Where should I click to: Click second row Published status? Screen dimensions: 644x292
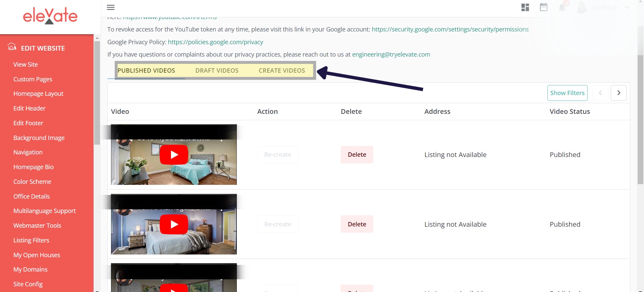pyautogui.click(x=565, y=224)
